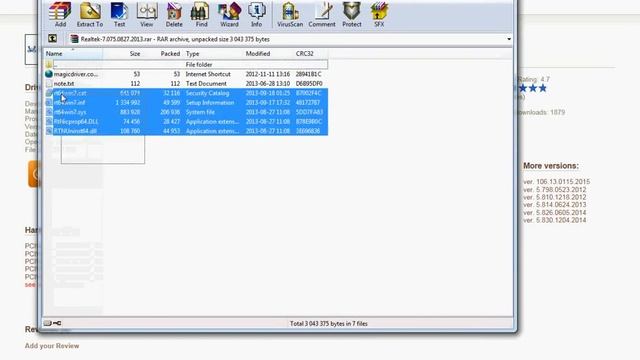Click the 'Text Document' type cell
Screen dimensions: 640x360
click(x=206, y=83)
